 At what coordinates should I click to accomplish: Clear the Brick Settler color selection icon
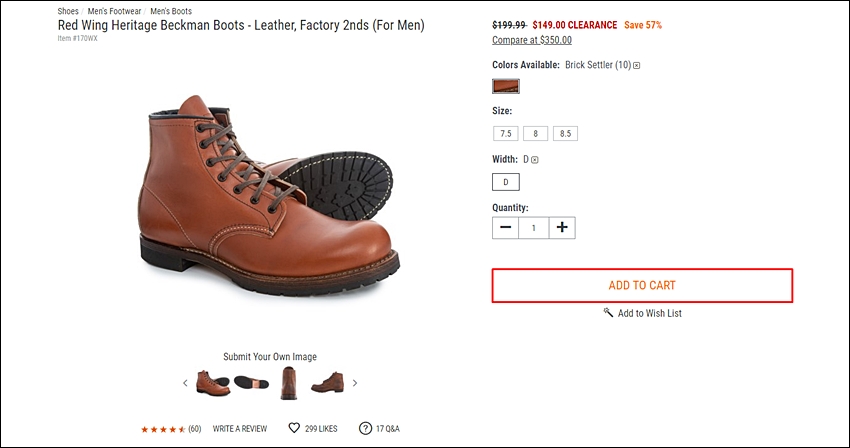(637, 65)
